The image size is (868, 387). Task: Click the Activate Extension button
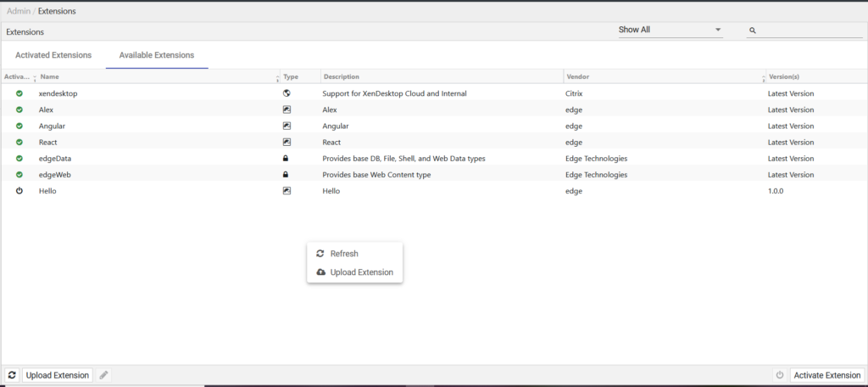(827, 375)
